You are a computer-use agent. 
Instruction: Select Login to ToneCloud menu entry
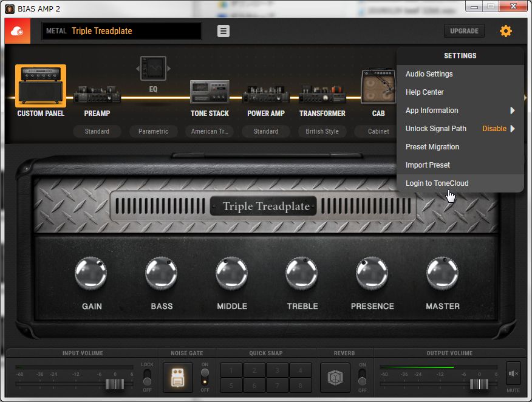(x=460, y=183)
